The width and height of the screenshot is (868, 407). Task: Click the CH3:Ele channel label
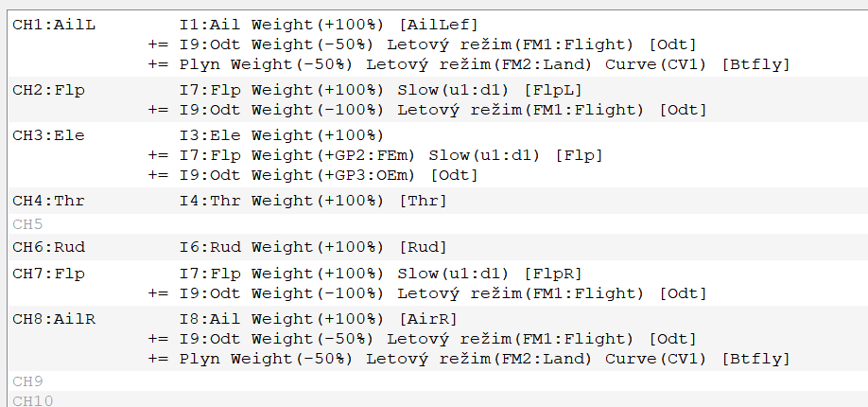pyautogui.click(x=49, y=135)
